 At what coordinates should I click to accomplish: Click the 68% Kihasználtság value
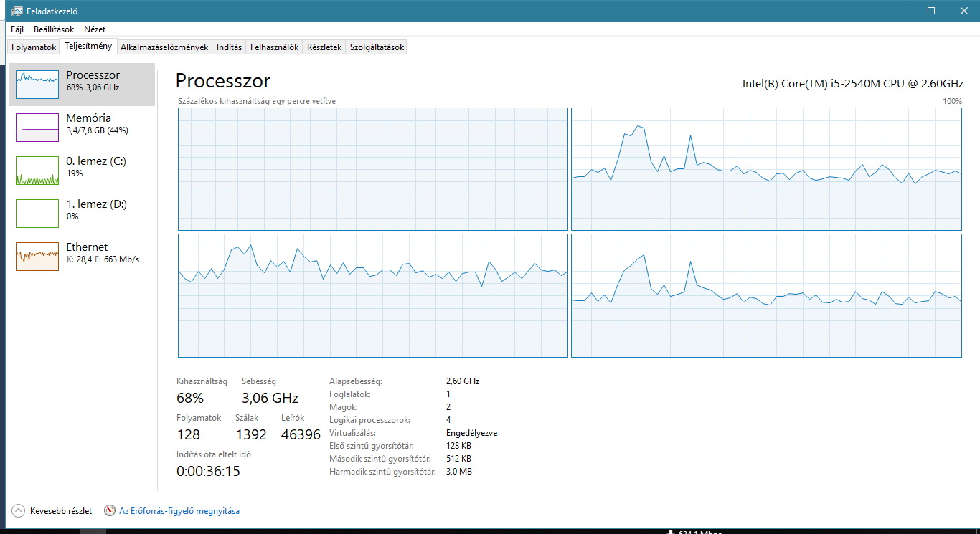(x=190, y=398)
